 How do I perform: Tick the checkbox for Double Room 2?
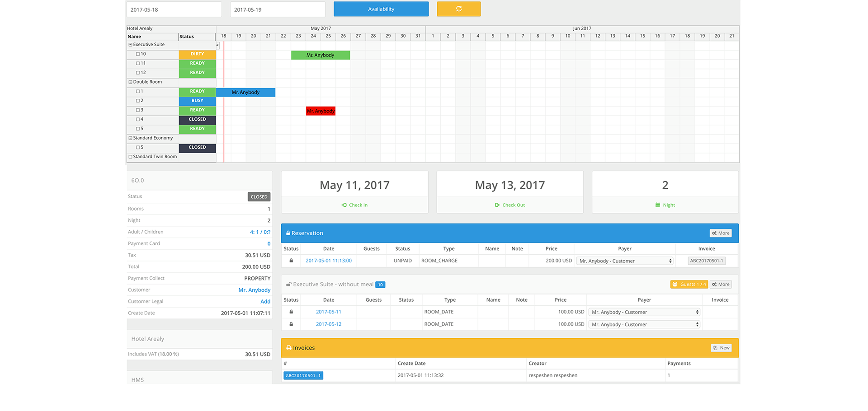[138, 101]
